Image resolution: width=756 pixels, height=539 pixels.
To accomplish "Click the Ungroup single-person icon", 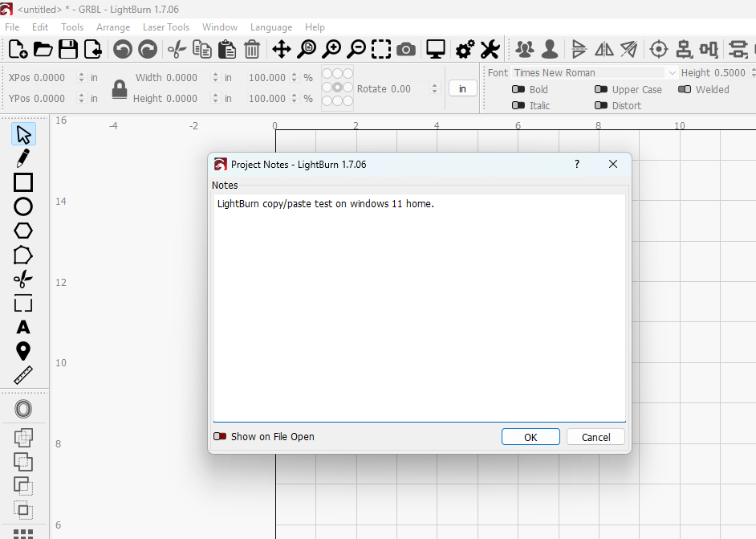I will click(550, 49).
